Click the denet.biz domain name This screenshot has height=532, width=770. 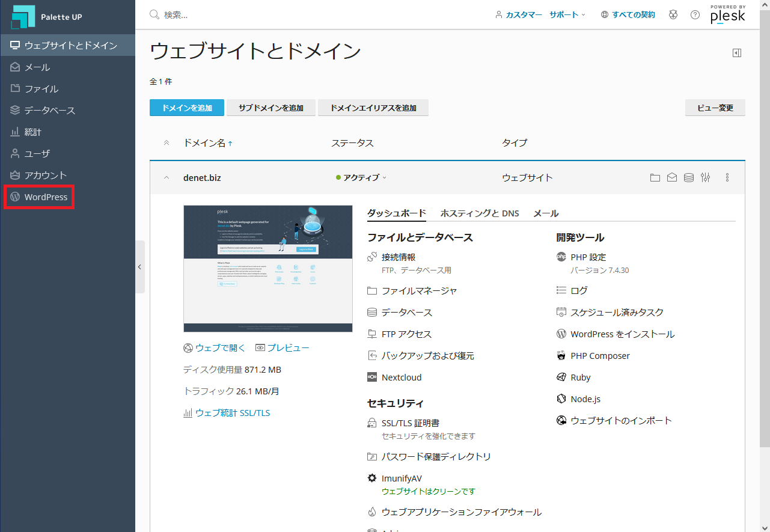(x=202, y=177)
